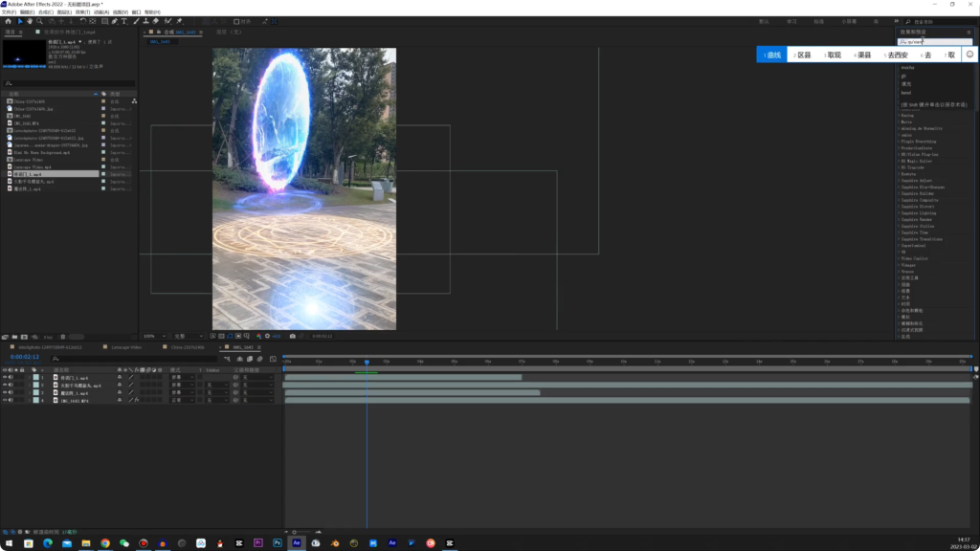Hide layer 1 using its eye icon

tap(5, 378)
